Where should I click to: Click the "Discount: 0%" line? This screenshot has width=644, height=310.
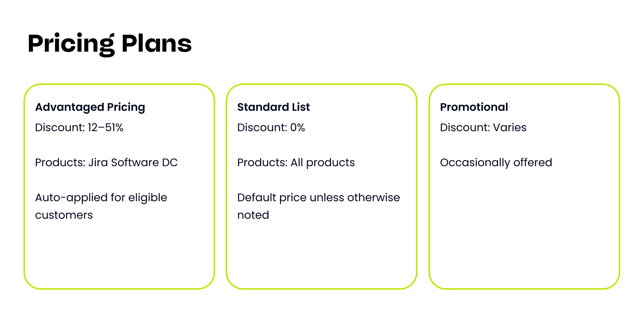(271, 127)
